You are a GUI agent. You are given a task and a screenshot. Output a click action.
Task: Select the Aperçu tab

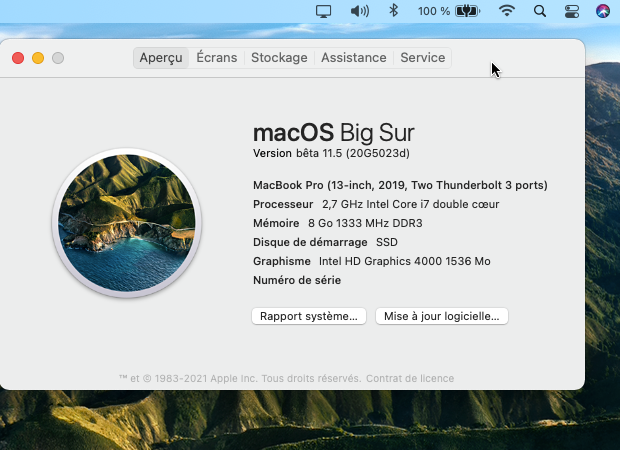(161, 58)
